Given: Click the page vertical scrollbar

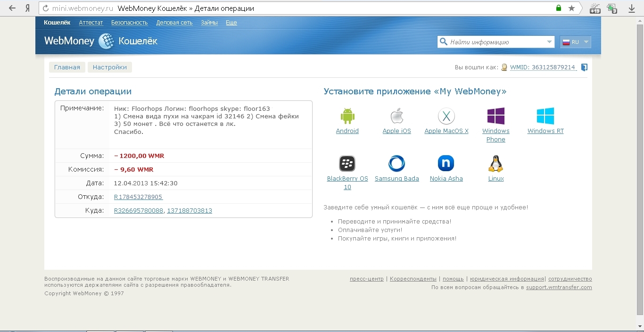Looking at the screenshot, I should pyautogui.click(x=640, y=170).
